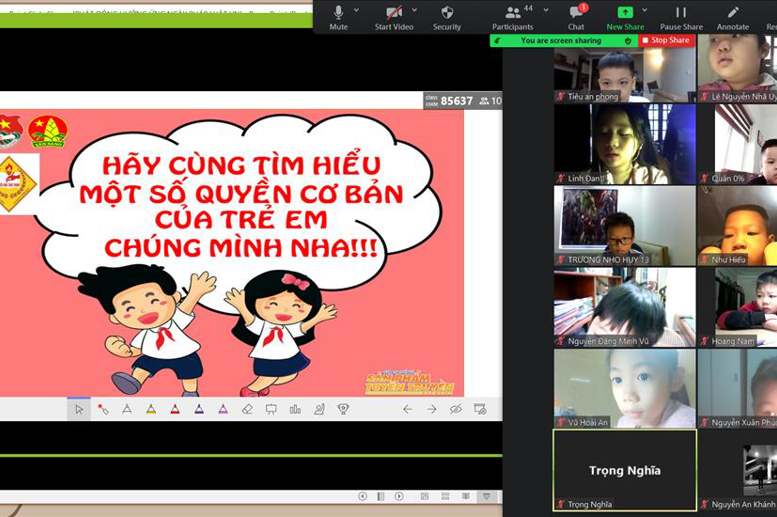This screenshot has width=777, height=517.
Task: Open Annotate pencil tool
Action: click(x=733, y=17)
